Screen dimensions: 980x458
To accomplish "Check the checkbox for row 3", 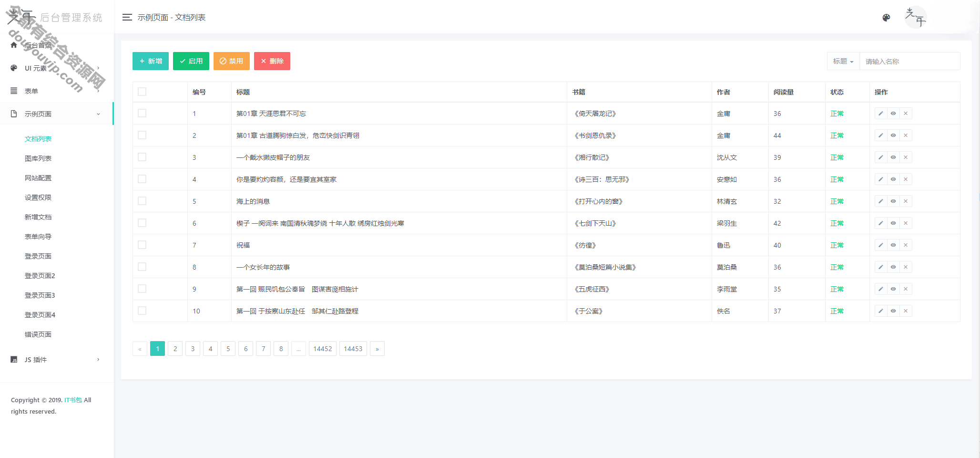I will point(142,157).
